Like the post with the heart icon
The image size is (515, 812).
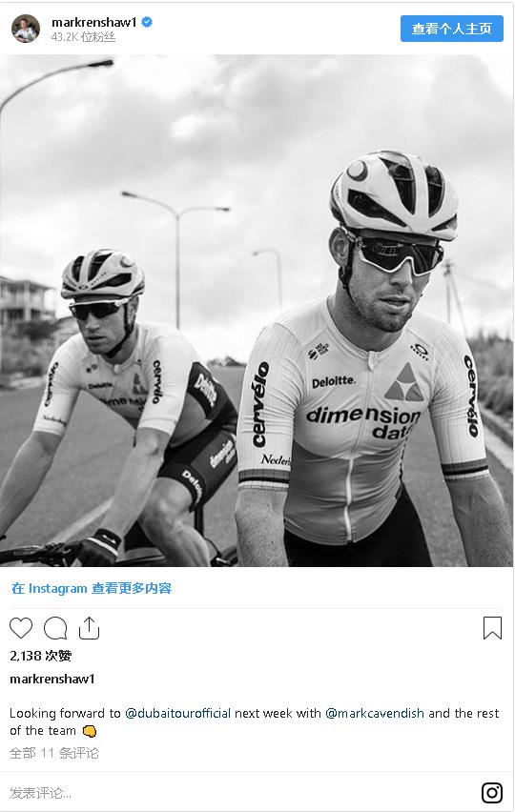(21, 628)
